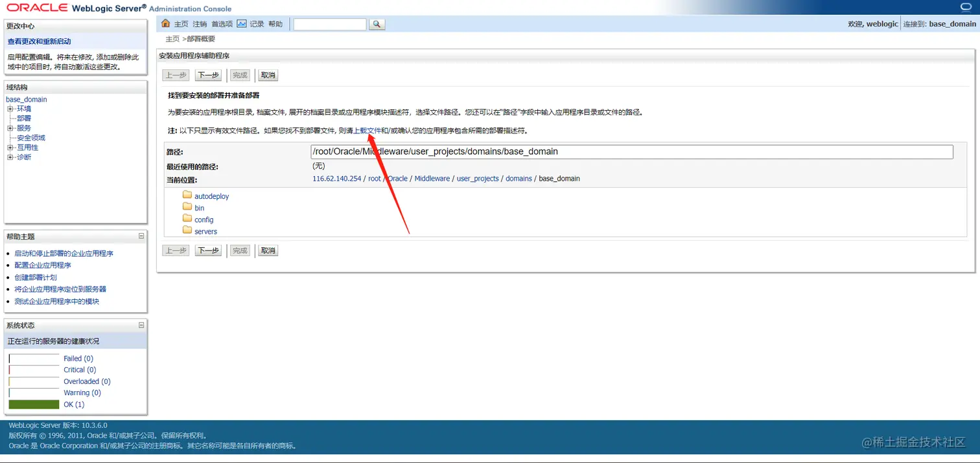
Task: Click the bin folder icon
Action: click(x=187, y=207)
